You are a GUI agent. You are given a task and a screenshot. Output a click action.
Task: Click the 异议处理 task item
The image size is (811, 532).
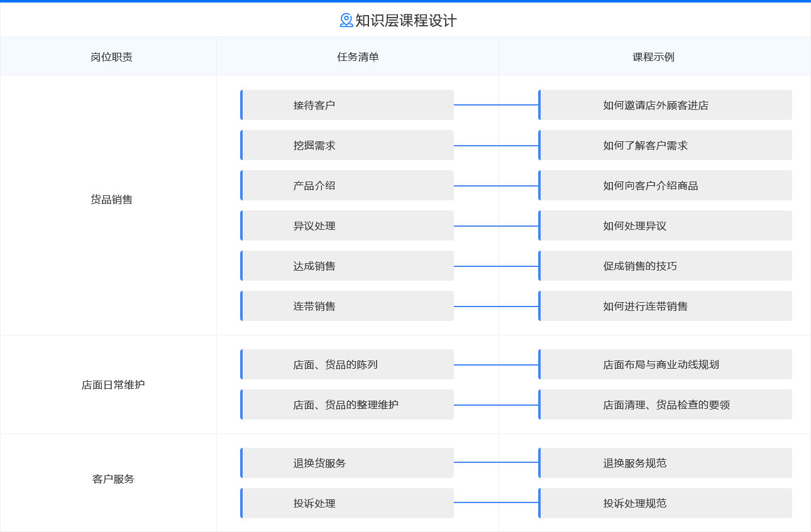[x=347, y=225]
